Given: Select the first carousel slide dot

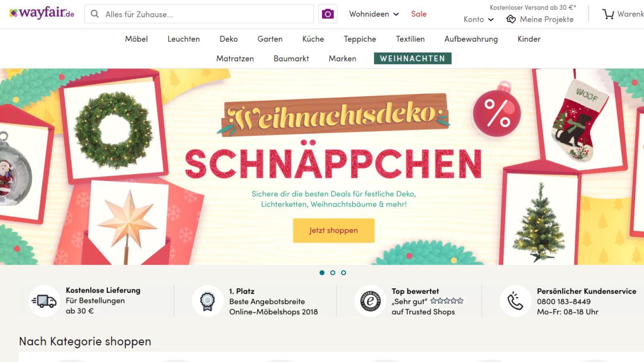Looking at the screenshot, I should [x=322, y=273].
